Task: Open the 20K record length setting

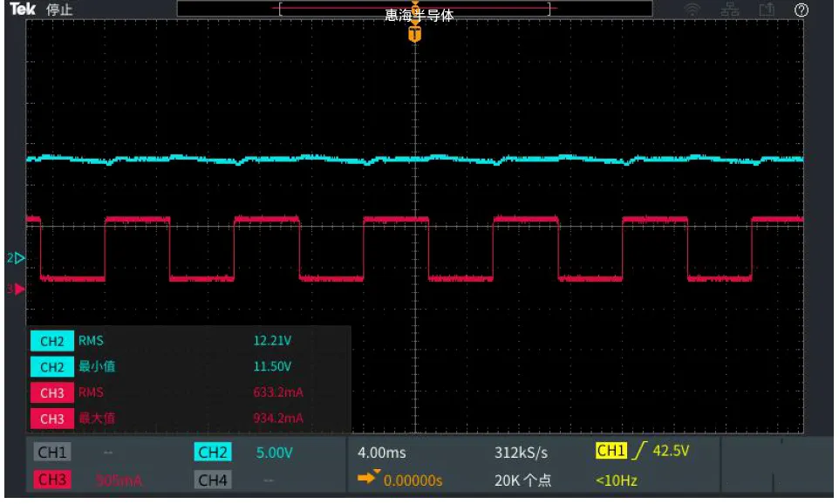Action: [x=522, y=480]
